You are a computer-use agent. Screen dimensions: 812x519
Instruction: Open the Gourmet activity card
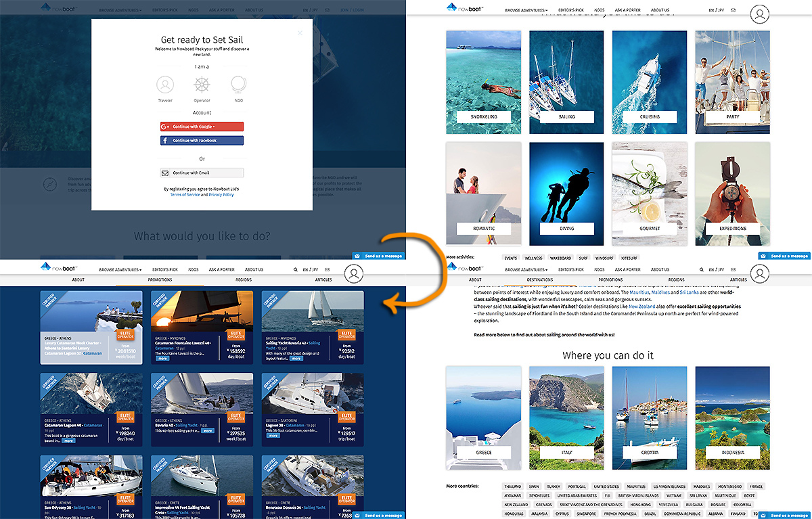coord(650,194)
